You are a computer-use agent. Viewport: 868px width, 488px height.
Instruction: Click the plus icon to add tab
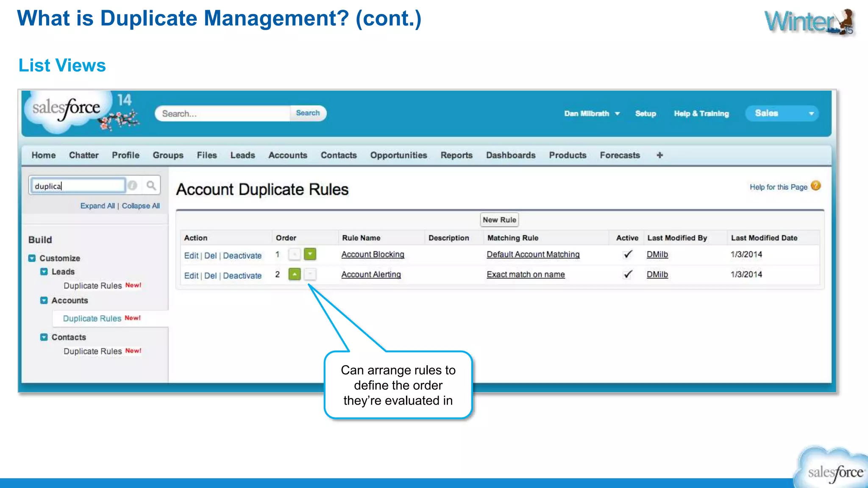(659, 155)
